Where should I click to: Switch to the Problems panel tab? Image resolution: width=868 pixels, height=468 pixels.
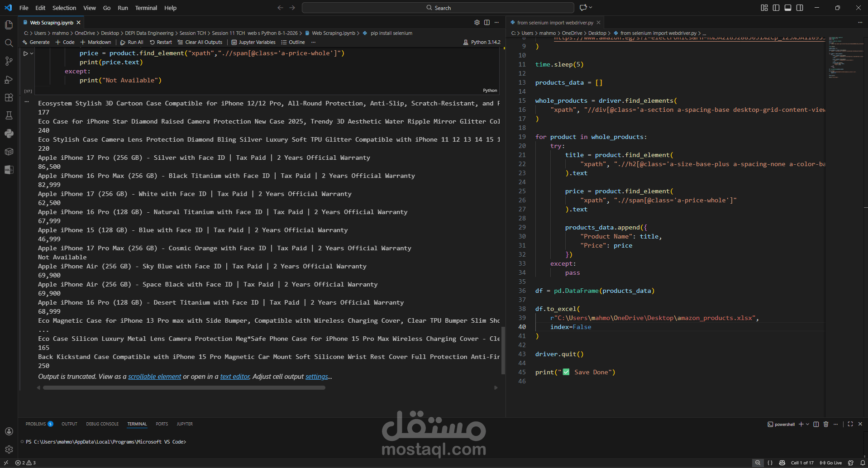pos(39,424)
